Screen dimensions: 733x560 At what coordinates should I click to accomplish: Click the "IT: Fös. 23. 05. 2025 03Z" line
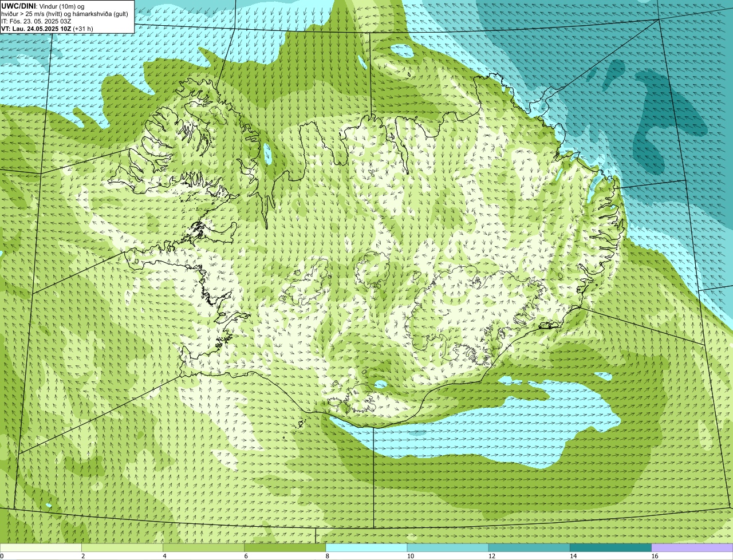click(36, 21)
